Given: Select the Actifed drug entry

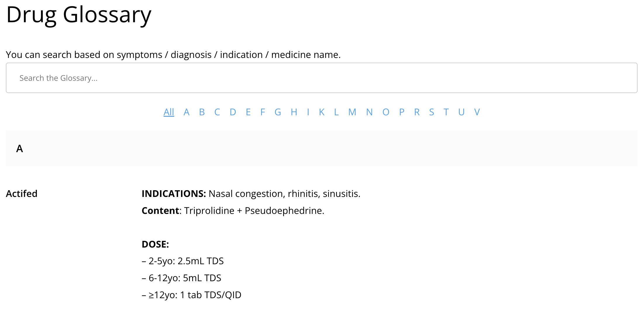Looking at the screenshot, I should point(22,193).
